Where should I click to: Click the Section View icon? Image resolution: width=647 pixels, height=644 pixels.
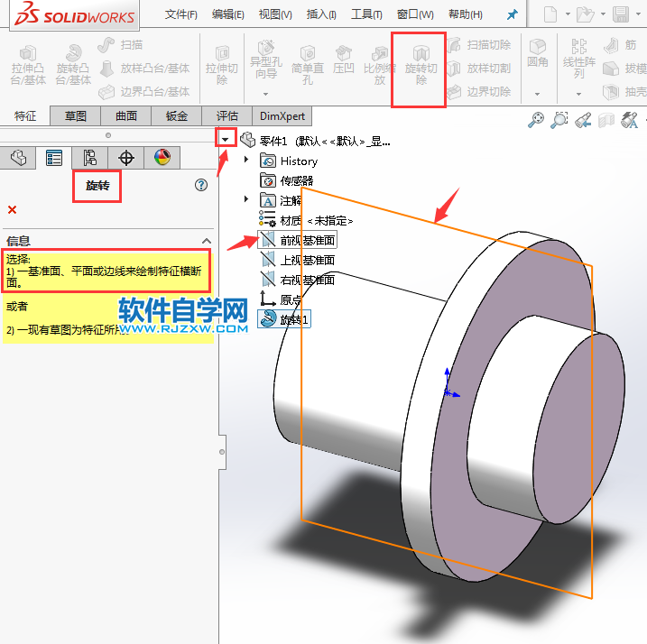click(x=606, y=121)
